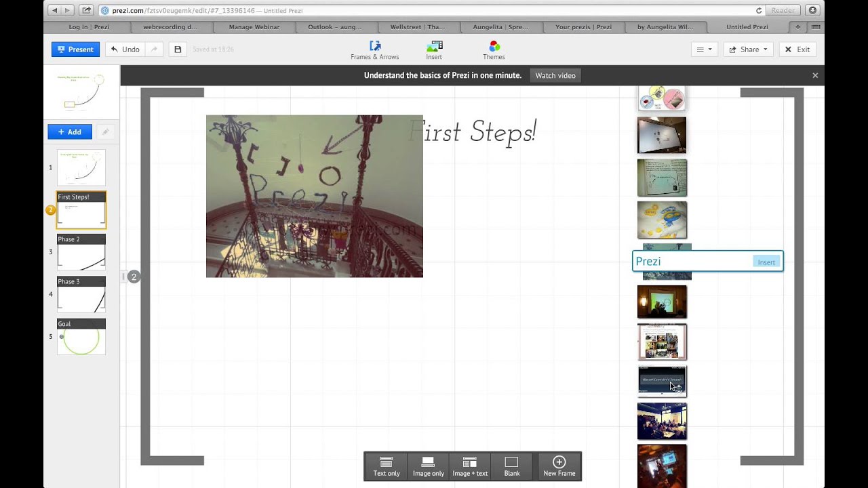868x488 pixels.
Task: Click the edit path pencil icon
Action: [105, 132]
